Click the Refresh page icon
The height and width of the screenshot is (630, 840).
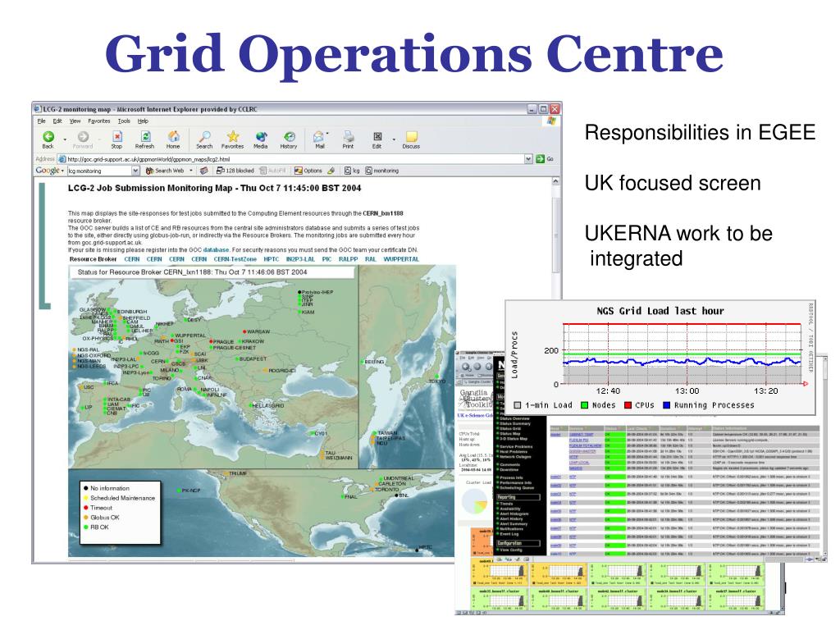coord(144,137)
